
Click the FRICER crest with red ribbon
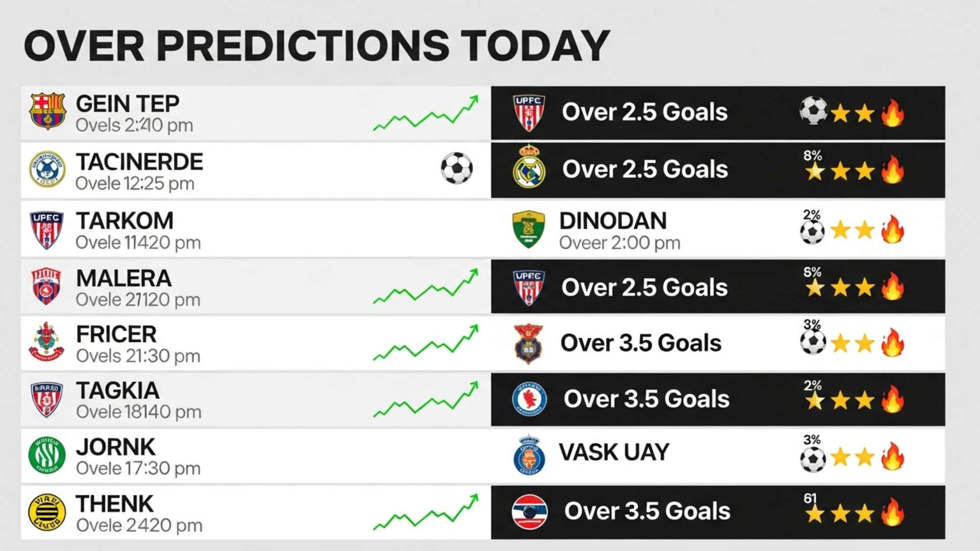click(x=46, y=341)
